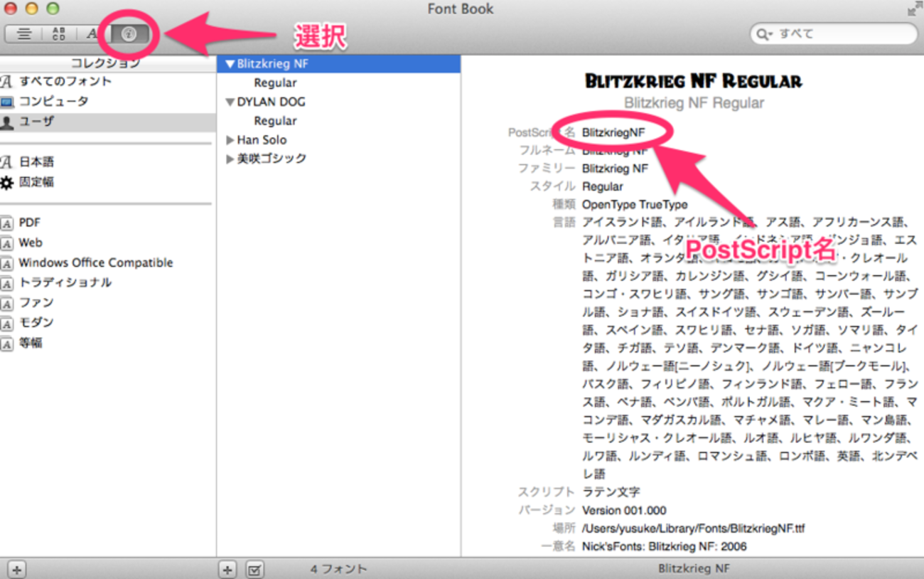This screenshot has width=924, height=579.
Task: Click the スクリプト field label
Action: pyautogui.click(x=547, y=492)
